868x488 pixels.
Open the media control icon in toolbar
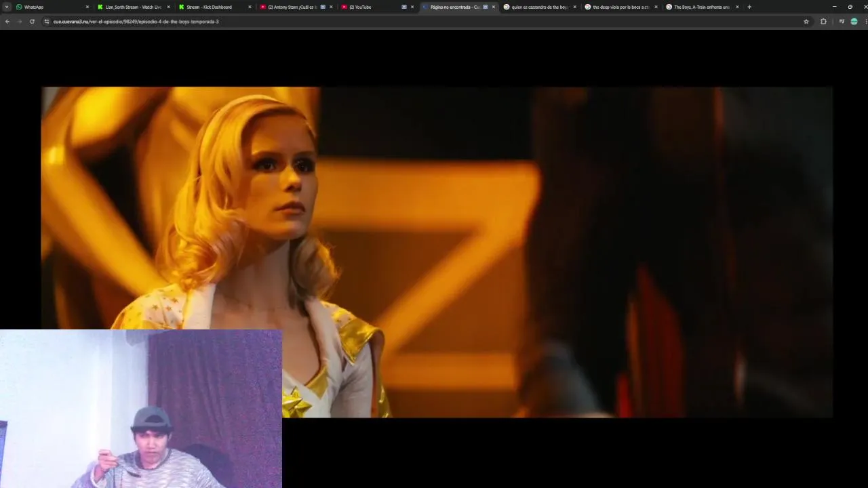(x=842, y=22)
